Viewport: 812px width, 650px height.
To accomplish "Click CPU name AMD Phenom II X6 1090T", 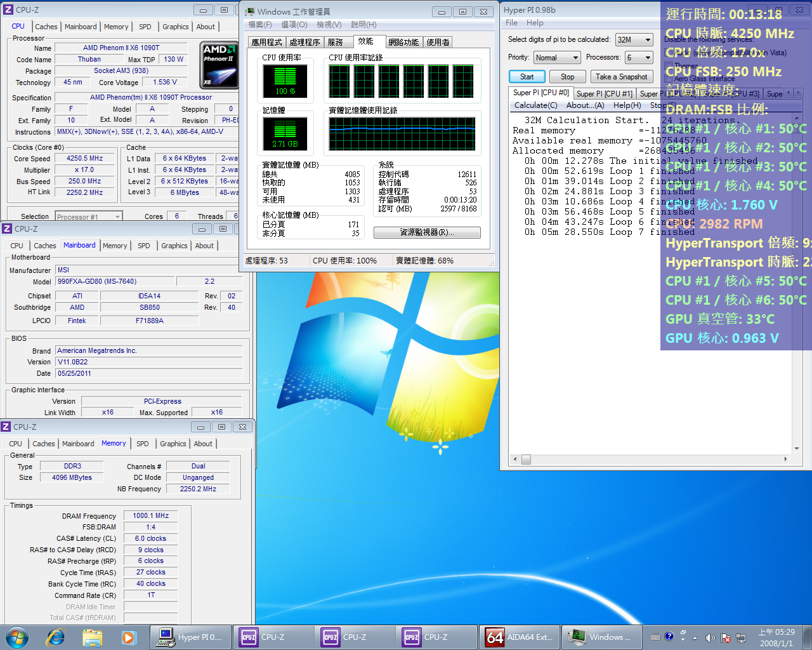I will (121, 48).
